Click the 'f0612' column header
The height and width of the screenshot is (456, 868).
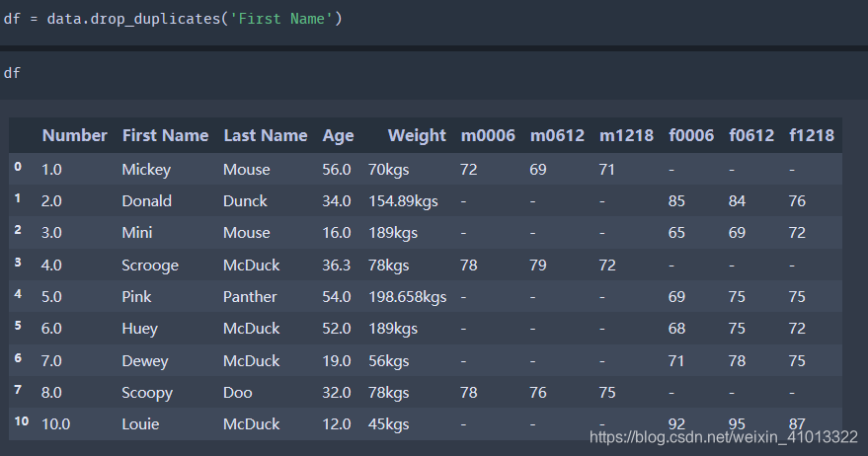[x=751, y=135]
